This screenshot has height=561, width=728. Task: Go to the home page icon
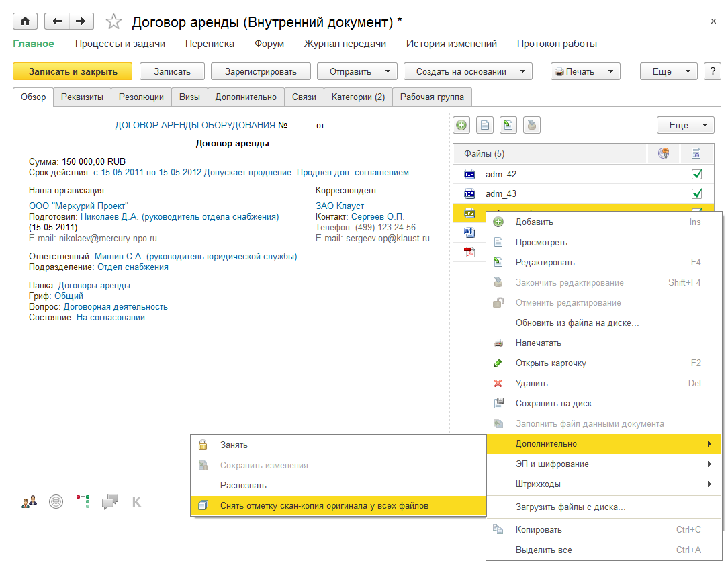pos(25,21)
